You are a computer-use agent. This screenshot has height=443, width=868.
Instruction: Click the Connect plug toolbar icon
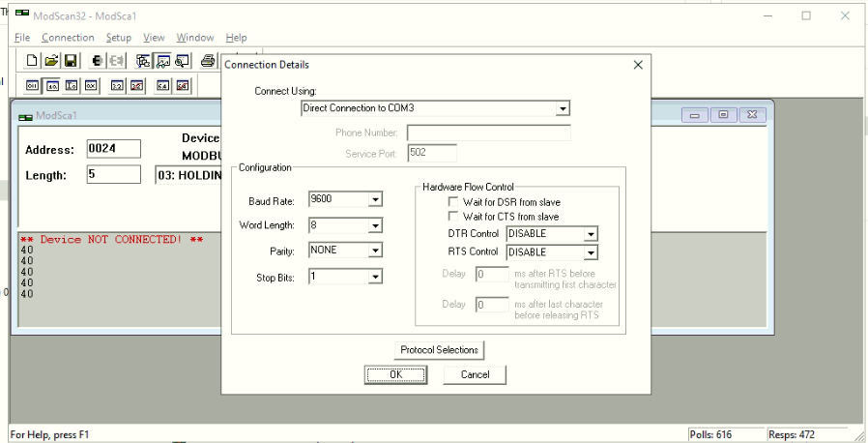point(97,60)
